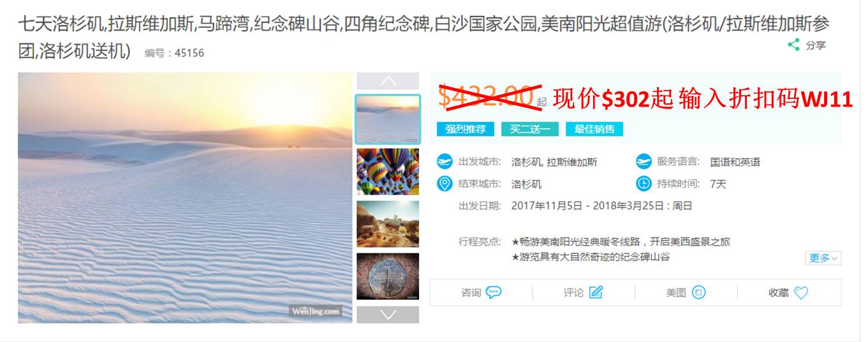
Task: Click the 分享 share link text
Action: (816, 45)
